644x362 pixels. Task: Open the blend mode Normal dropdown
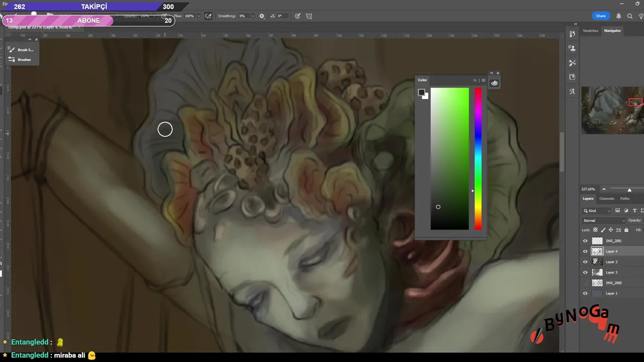604,221
